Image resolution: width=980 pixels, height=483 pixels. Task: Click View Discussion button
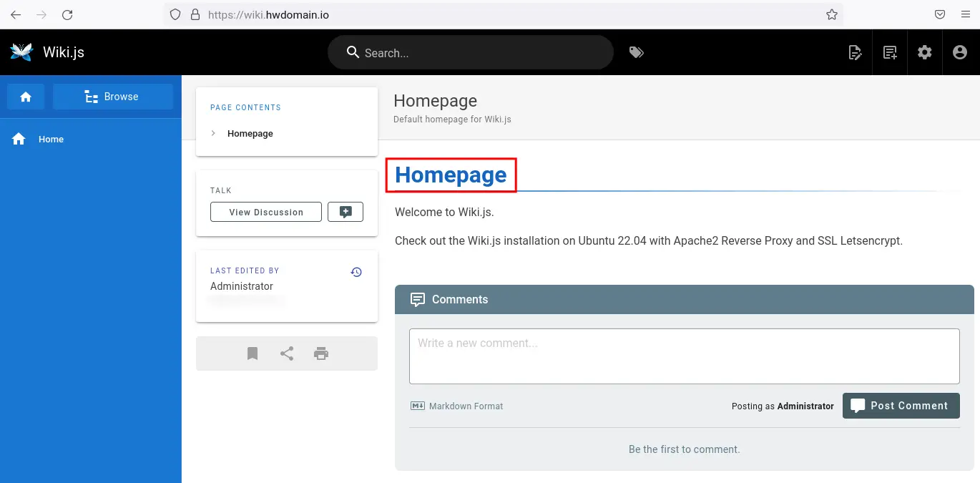click(x=266, y=212)
